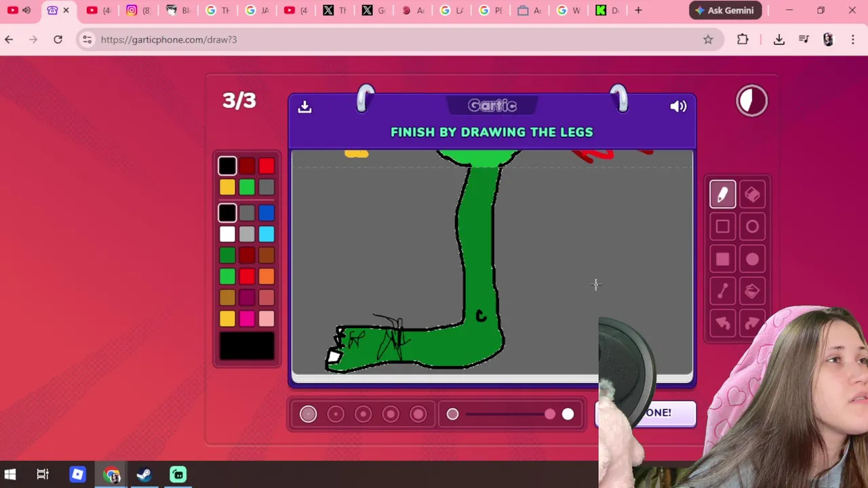Click the Chrome icon in the taskbar
Screen dimensions: 868x488
point(112,474)
